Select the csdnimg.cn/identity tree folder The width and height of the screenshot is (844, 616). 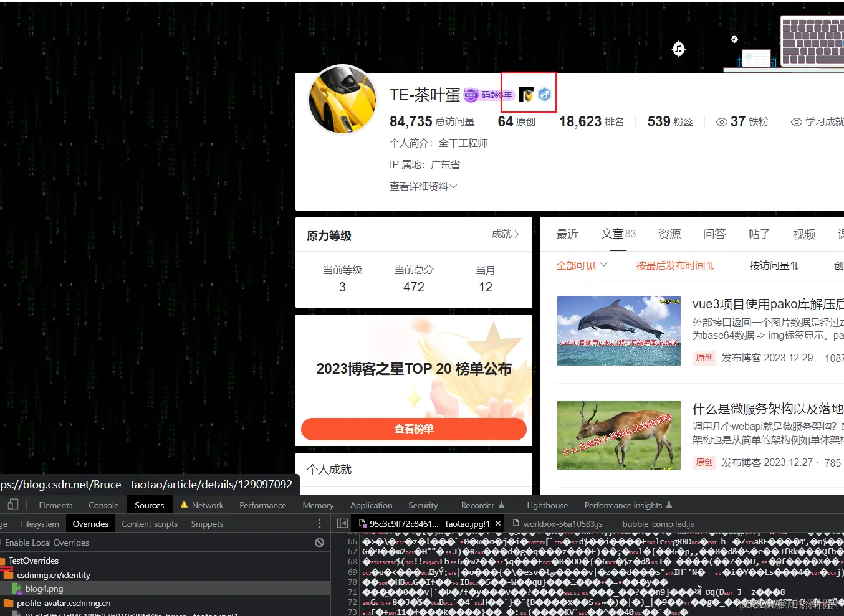pyautogui.click(x=54, y=575)
